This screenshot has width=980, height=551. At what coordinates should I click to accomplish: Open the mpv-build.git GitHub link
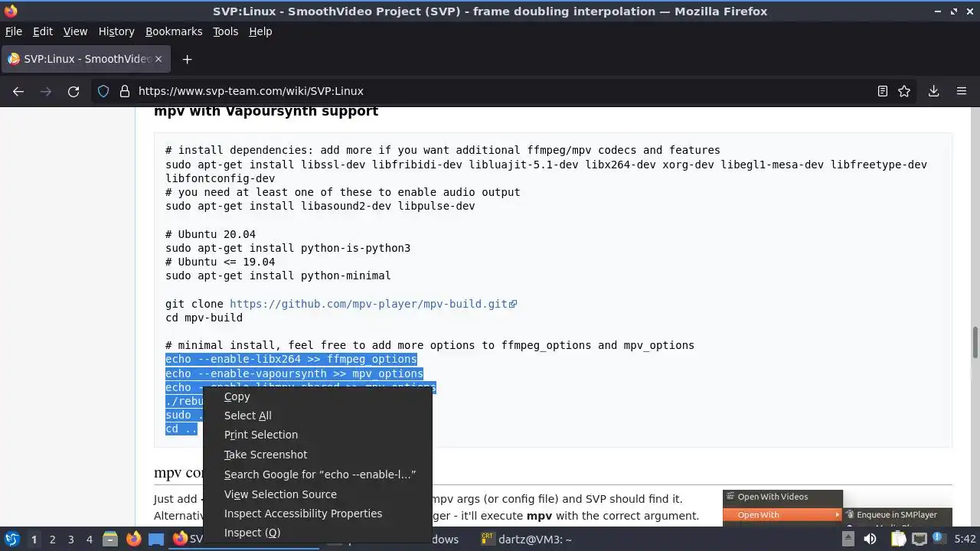click(x=373, y=304)
